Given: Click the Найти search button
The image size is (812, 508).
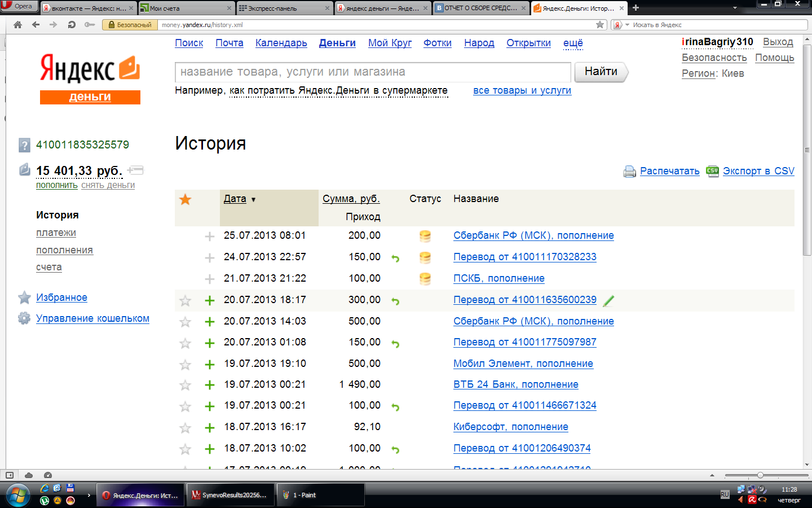Looking at the screenshot, I should tap(601, 72).
